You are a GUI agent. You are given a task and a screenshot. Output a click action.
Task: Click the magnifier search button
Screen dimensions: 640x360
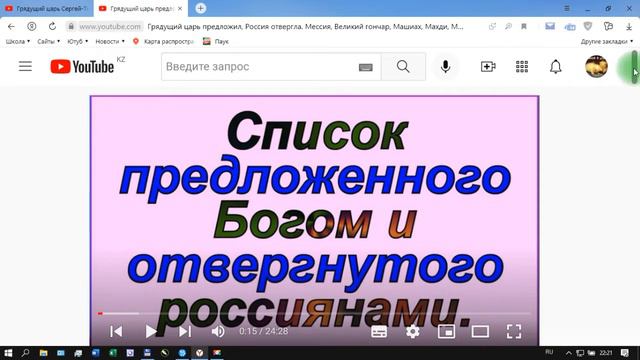(403, 67)
